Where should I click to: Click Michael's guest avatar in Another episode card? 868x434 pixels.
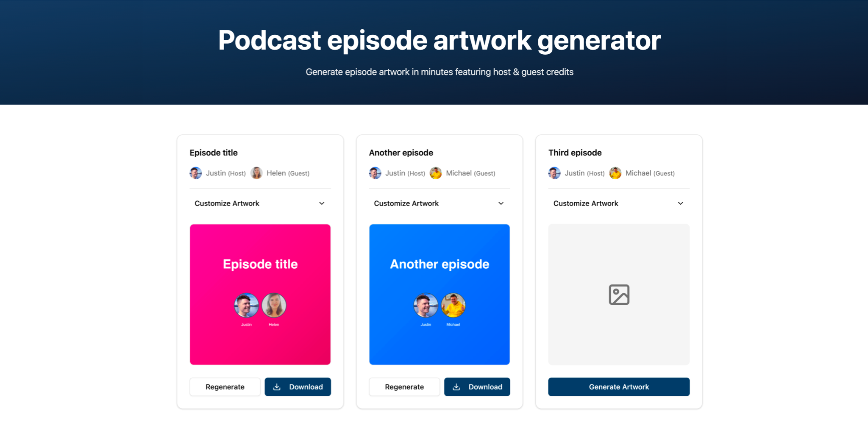click(436, 173)
